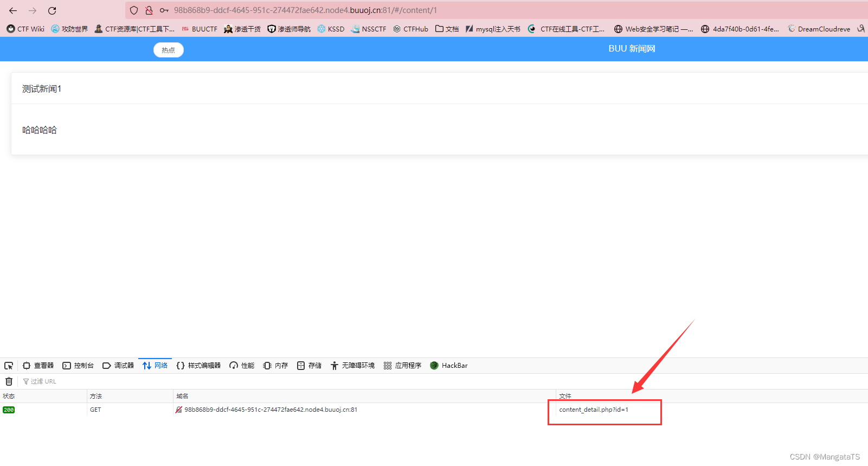Open the KSSD bookmark

331,29
